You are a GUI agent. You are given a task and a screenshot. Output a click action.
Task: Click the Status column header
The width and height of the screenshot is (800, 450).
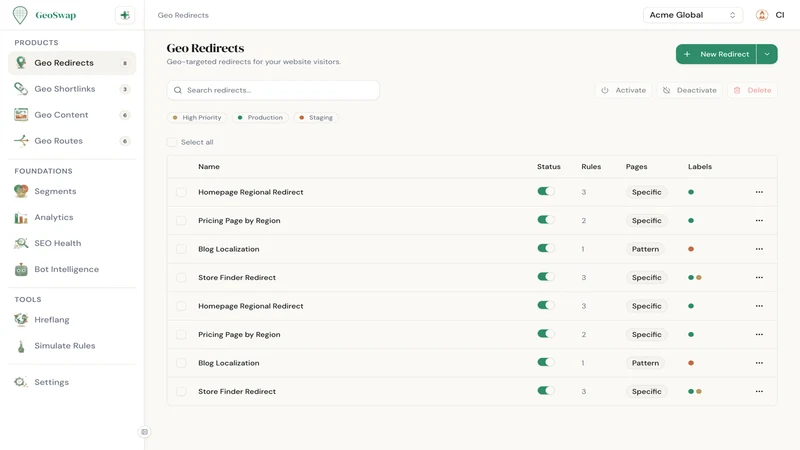tap(548, 167)
